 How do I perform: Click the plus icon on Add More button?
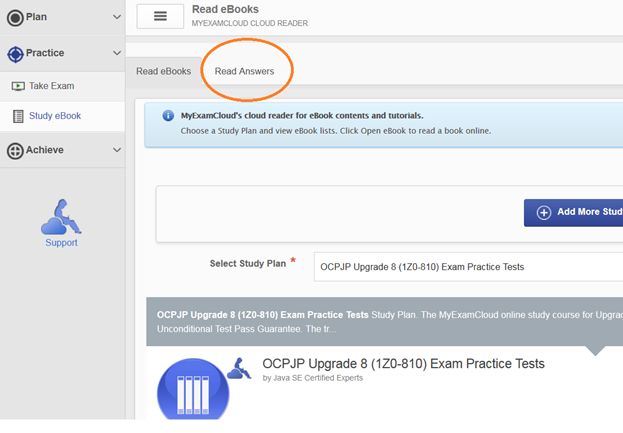point(544,212)
